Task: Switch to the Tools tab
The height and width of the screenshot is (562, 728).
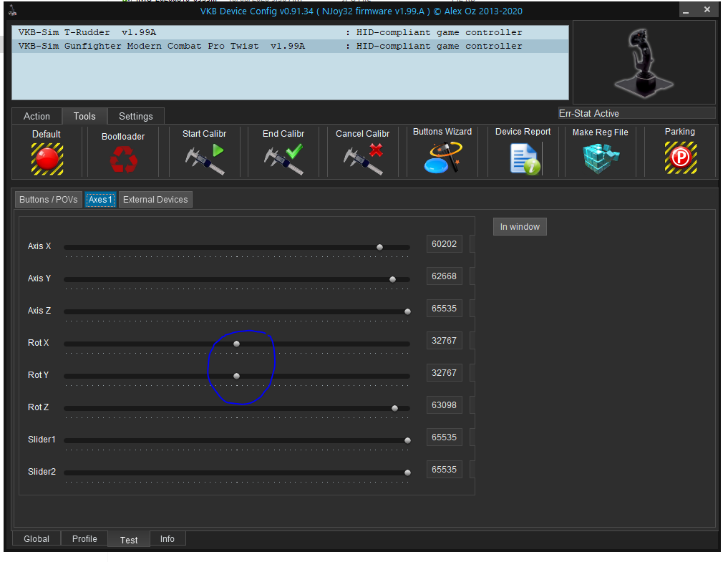Action: click(x=84, y=116)
